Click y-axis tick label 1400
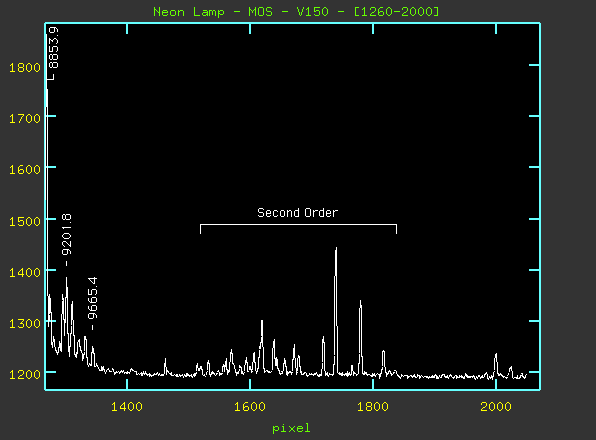596x440 pixels. point(25,272)
